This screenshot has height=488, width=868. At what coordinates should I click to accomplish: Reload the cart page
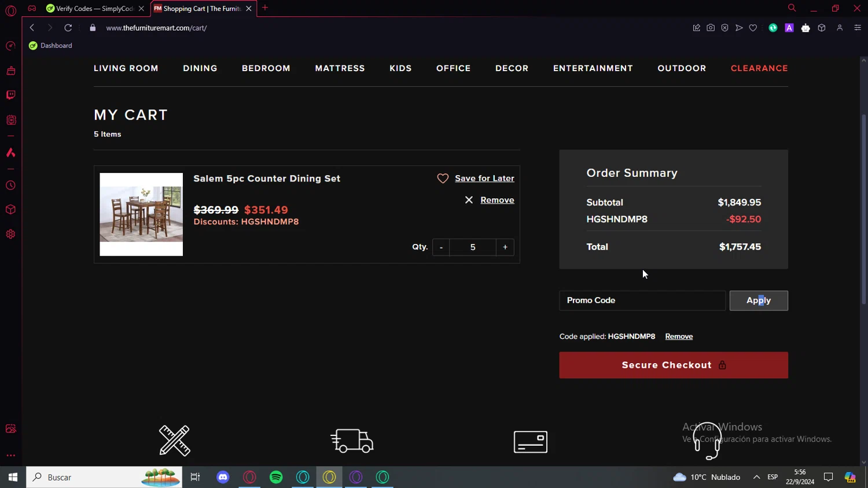[68, 28]
